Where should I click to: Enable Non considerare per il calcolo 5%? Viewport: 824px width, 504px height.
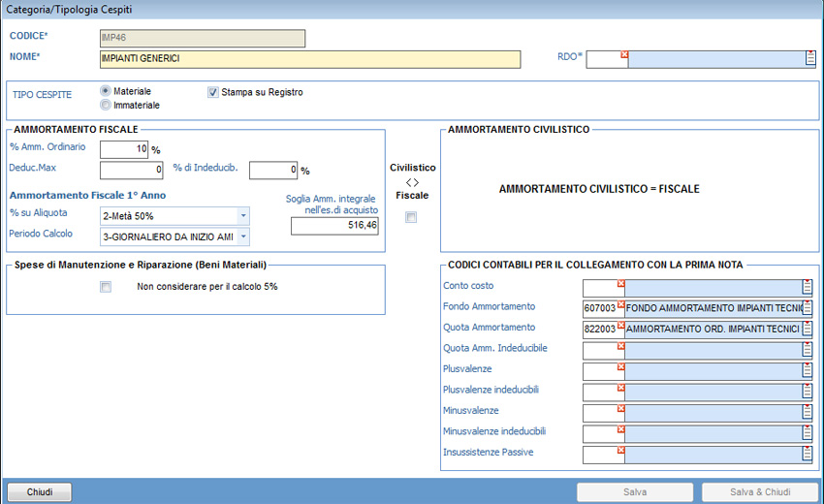106,287
